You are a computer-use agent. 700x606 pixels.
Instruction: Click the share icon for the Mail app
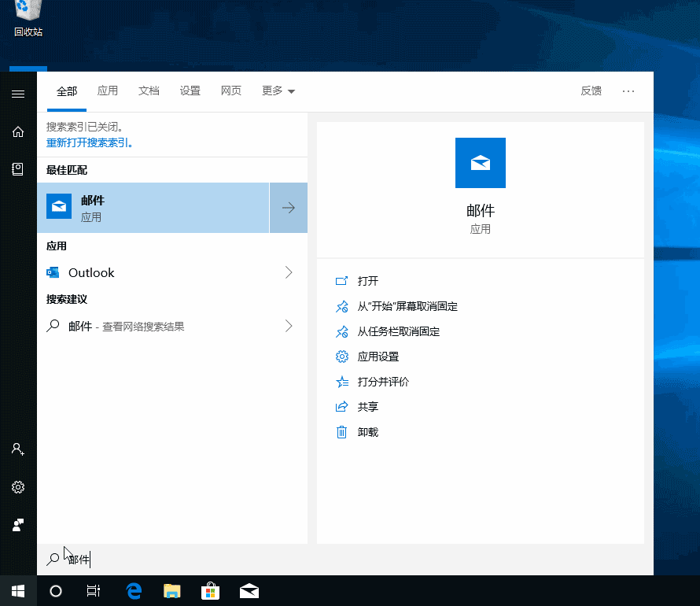pos(342,406)
